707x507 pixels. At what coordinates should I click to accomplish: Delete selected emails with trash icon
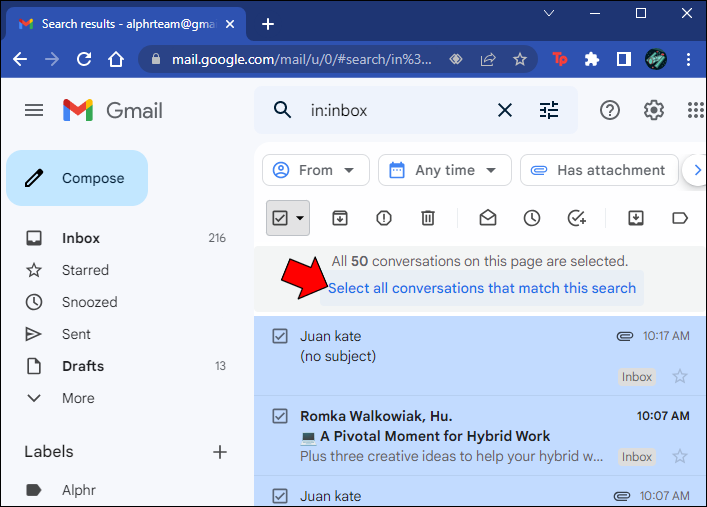point(427,218)
